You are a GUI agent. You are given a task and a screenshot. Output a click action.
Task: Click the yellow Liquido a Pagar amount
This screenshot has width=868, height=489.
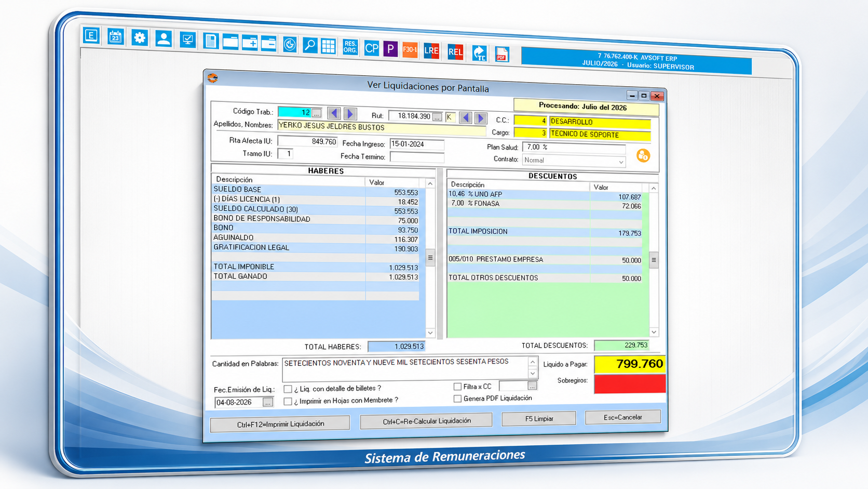[630, 364]
